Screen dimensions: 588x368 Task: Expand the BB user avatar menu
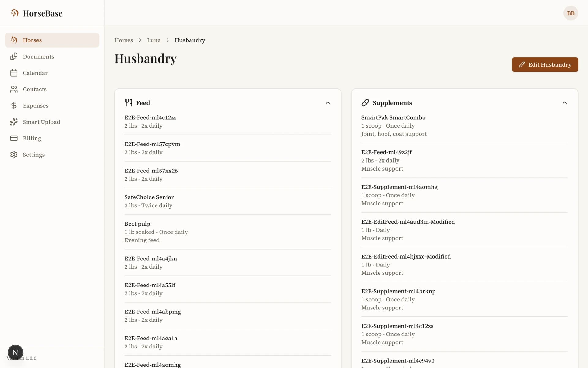[x=571, y=13]
